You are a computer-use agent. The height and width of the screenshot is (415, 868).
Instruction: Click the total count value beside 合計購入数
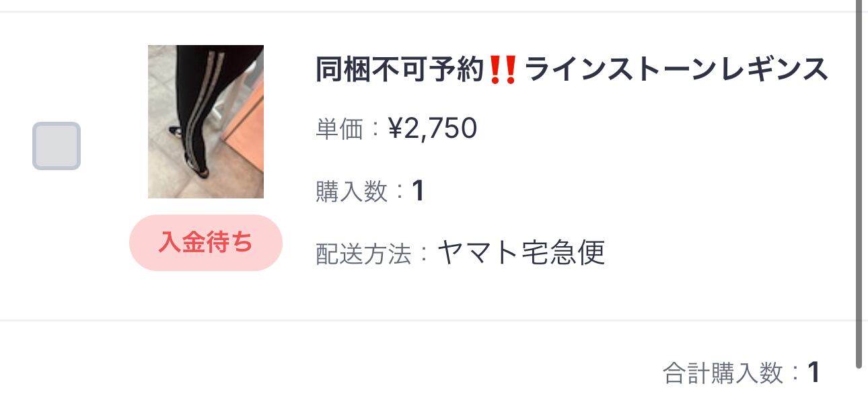coord(813,373)
